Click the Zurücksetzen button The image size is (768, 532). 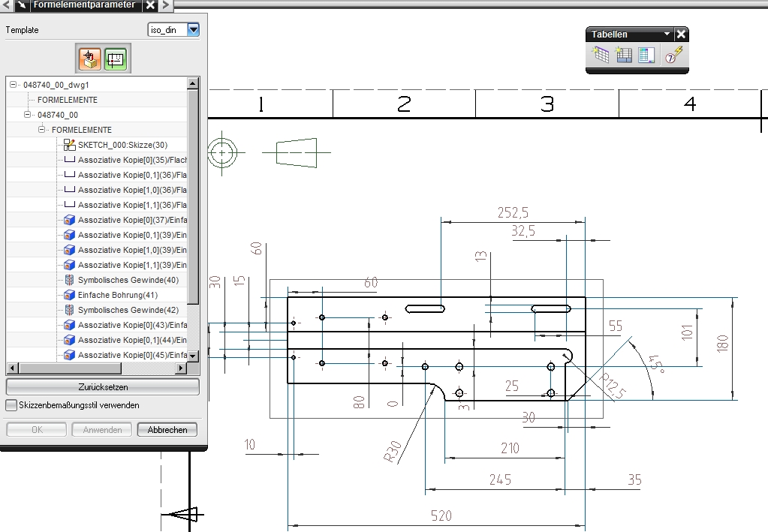pyautogui.click(x=103, y=386)
